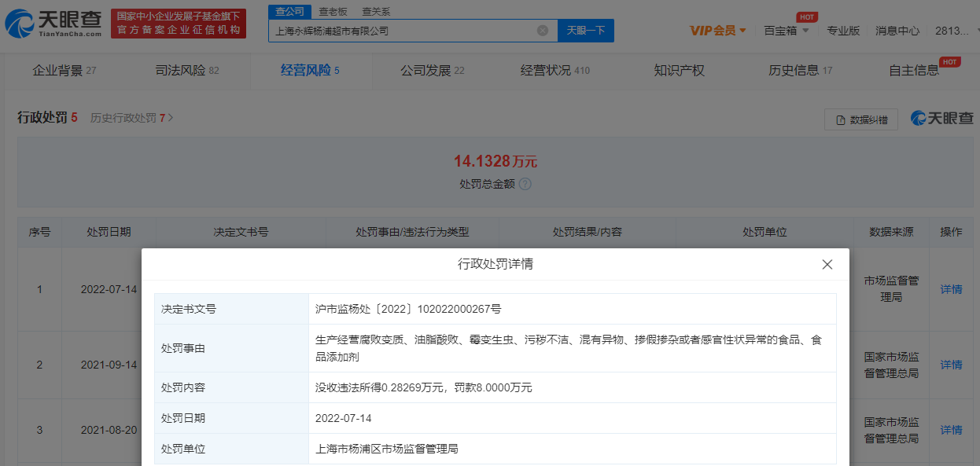
Task: Click the 2021-09-14 date cell
Action: tap(109, 365)
